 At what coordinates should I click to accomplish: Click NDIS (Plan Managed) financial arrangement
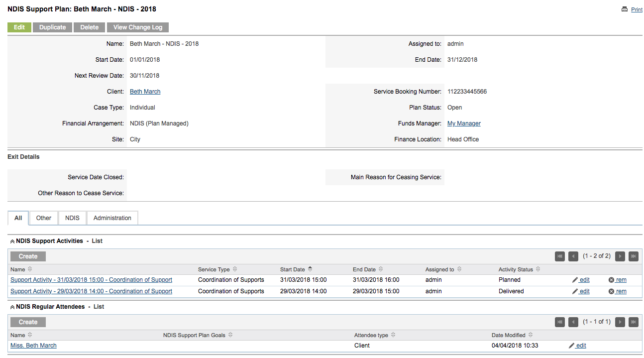pos(159,123)
